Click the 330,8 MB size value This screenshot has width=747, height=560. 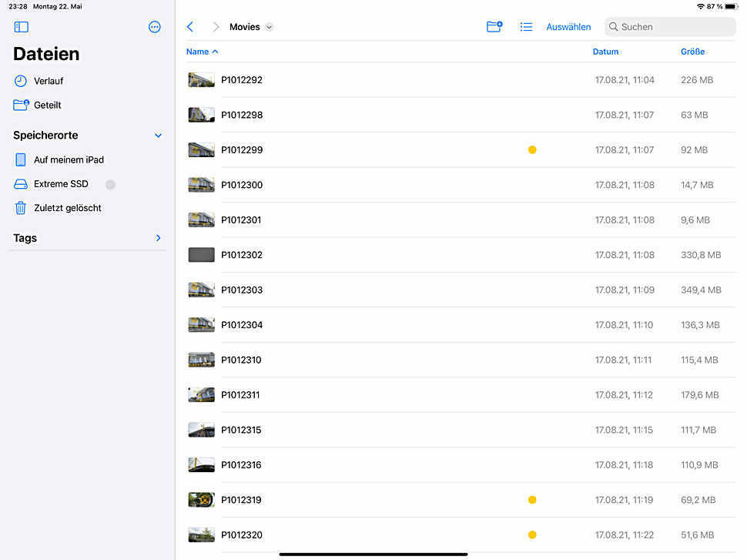700,255
